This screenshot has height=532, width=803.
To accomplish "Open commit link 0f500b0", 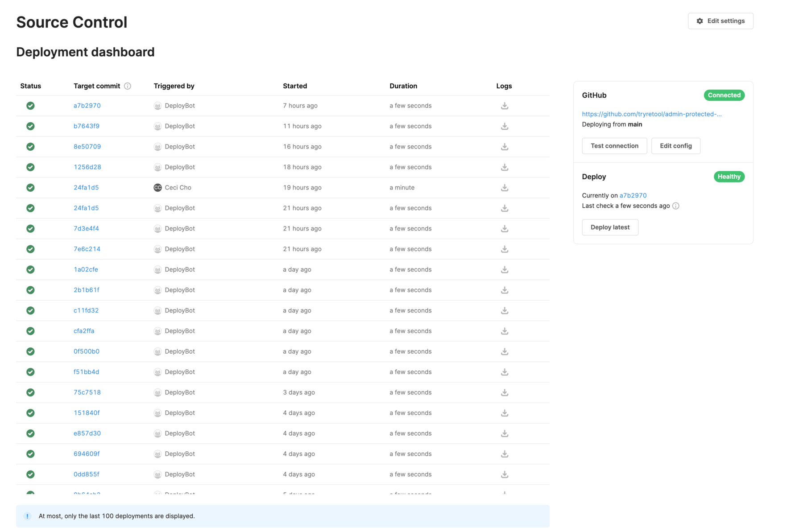I will click(x=87, y=352).
